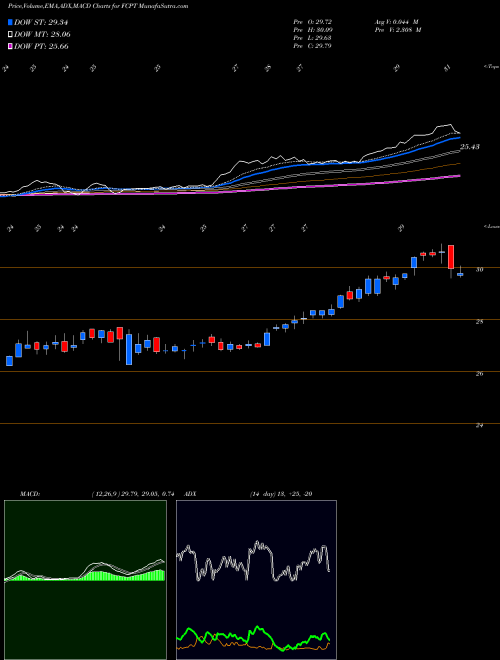Click the 26 price axis label
Viewport: 500px width, 660px height.
pos(479,374)
